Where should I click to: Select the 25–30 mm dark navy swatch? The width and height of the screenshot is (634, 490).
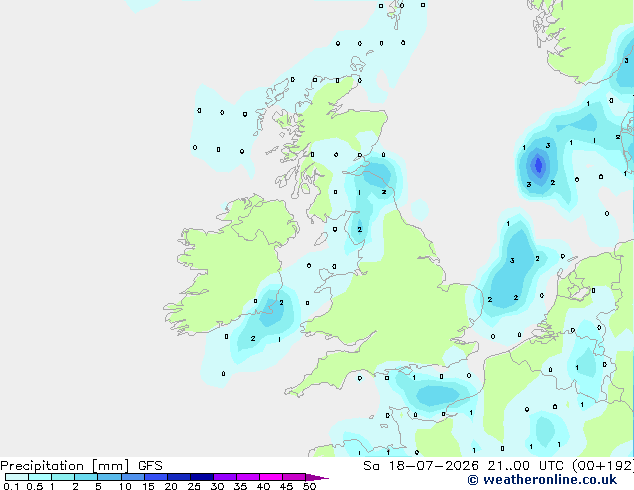[x=201, y=477]
